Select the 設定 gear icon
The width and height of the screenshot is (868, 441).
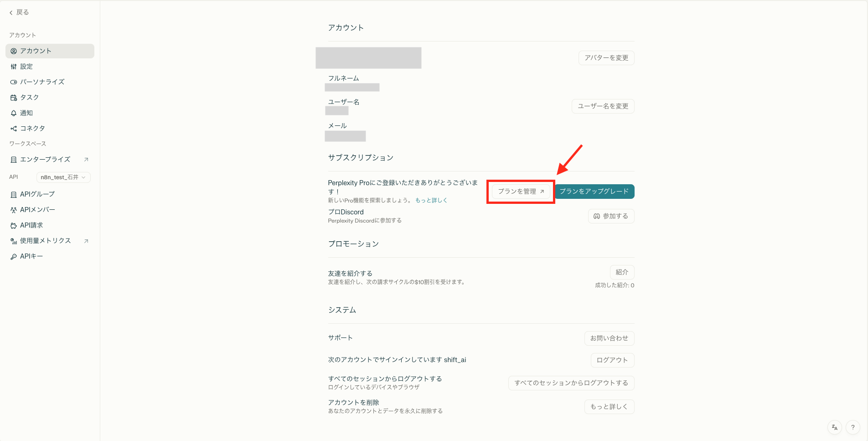point(13,67)
